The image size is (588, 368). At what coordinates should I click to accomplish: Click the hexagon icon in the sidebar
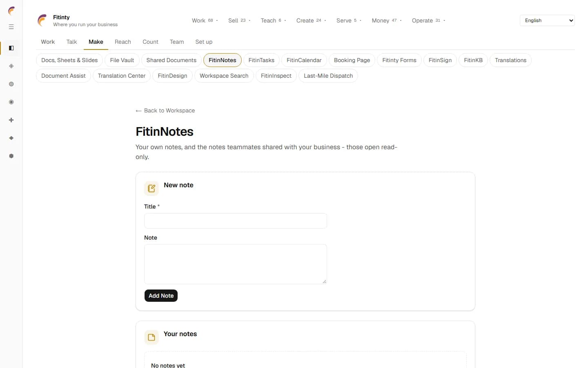coord(11,156)
